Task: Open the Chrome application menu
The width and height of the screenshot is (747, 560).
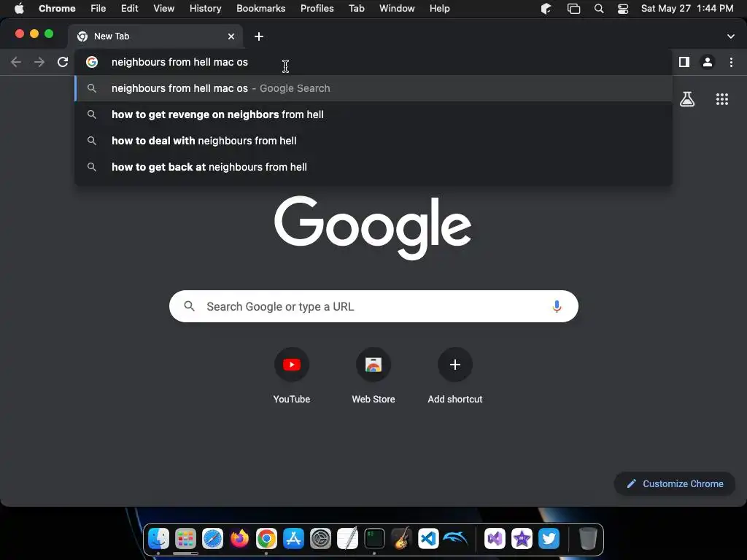Action: (x=57, y=9)
